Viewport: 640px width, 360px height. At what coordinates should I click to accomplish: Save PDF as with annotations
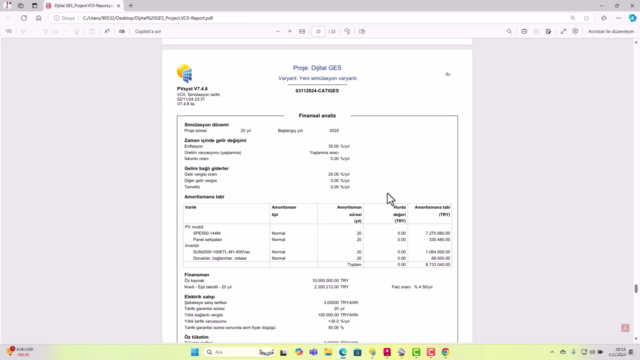point(548,31)
